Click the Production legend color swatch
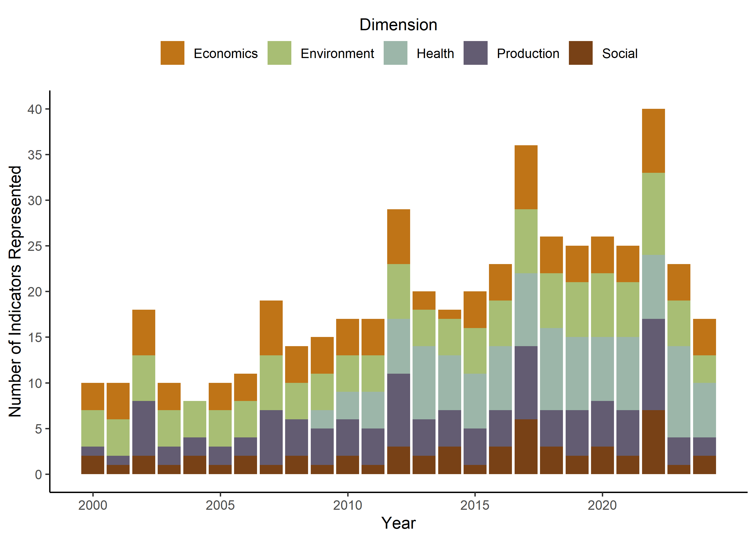This screenshot has width=756, height=540. [x=475, y=53]
